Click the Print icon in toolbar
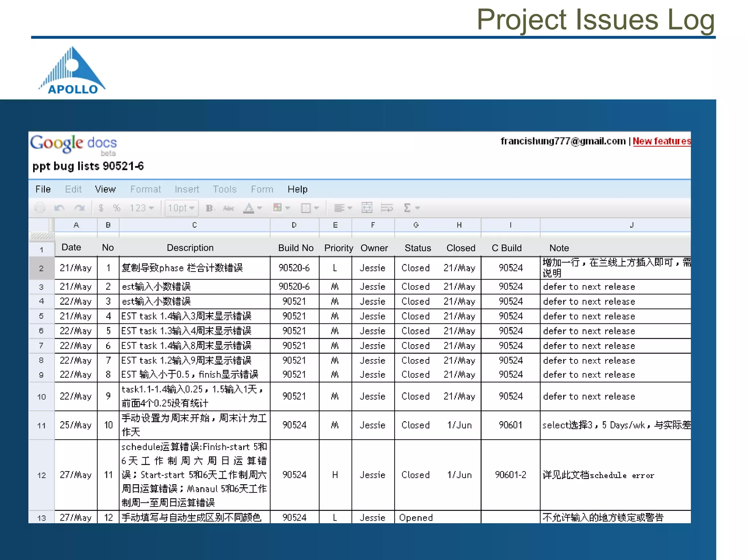Viewport: 747px width, 560px height. pos(40,208)
